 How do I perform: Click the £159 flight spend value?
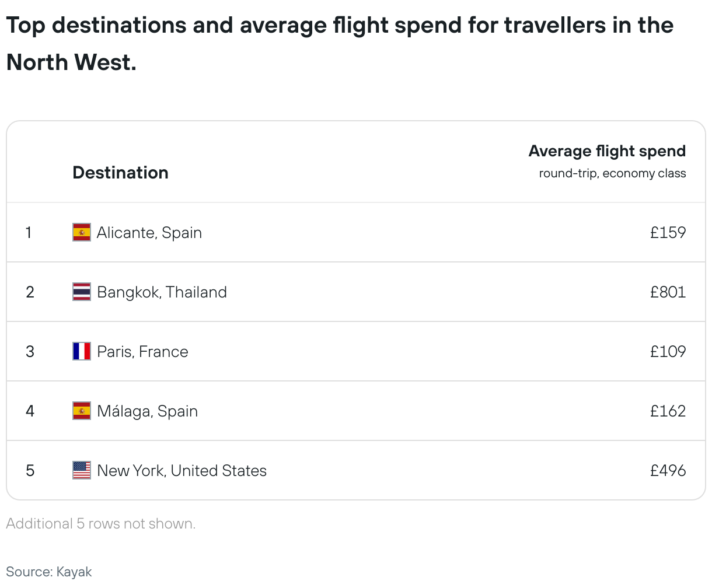point(668,233)
